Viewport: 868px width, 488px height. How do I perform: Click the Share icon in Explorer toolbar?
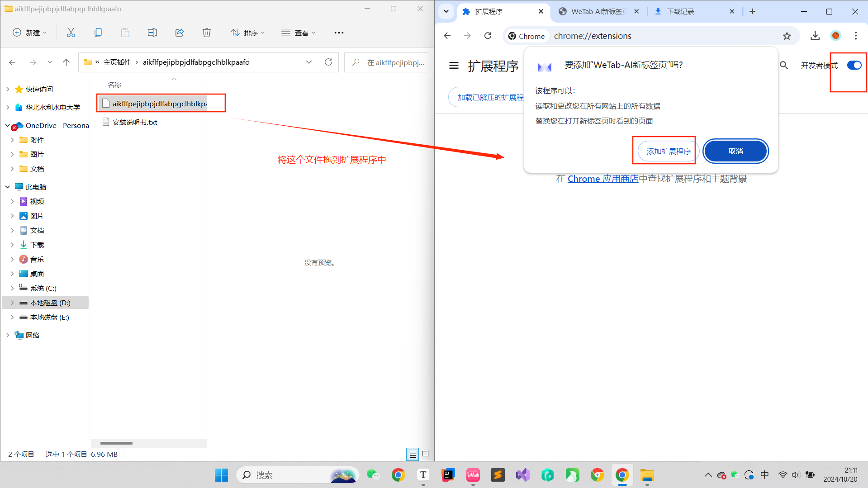(x=180, y=33)
